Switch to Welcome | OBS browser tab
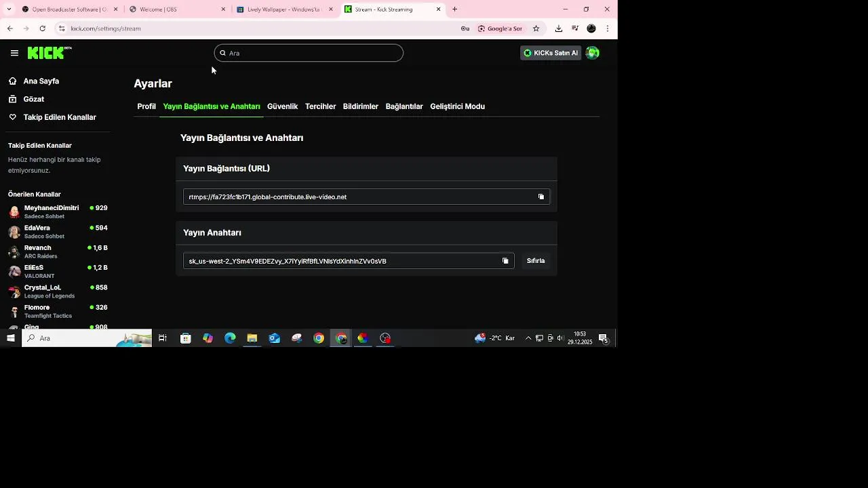 point(178,9)
